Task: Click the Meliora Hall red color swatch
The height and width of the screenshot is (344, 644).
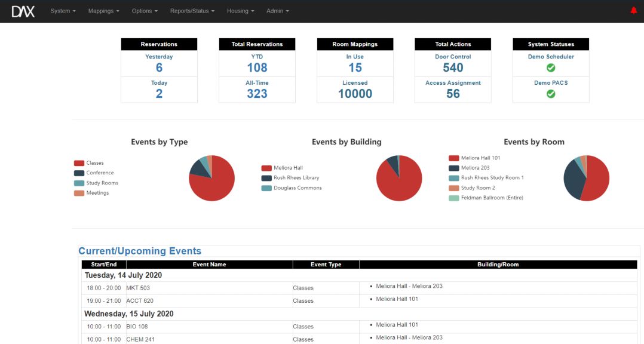Action: [x=266, y=168]
